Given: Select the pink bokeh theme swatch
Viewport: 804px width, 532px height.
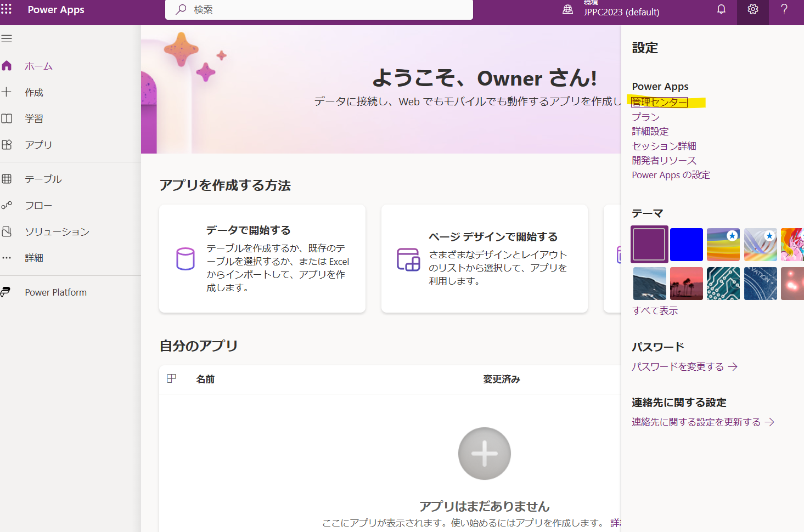Looking at the screenshot, I should (792, 284).
